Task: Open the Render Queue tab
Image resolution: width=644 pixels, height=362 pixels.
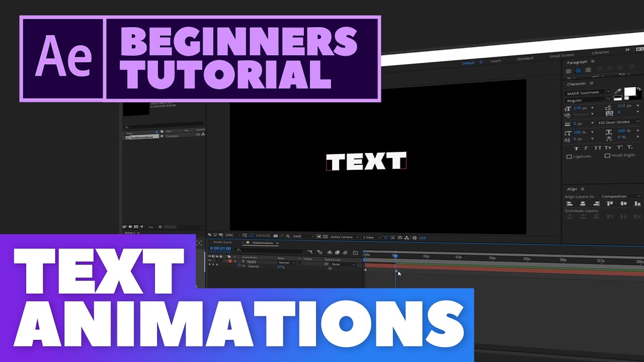Action: click(x=222, y=242)
